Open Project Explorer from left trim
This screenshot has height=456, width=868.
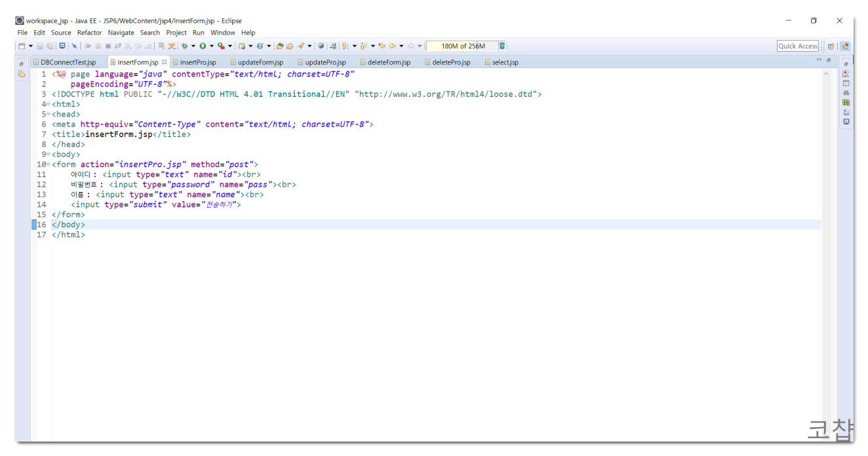tap(21, 73)
